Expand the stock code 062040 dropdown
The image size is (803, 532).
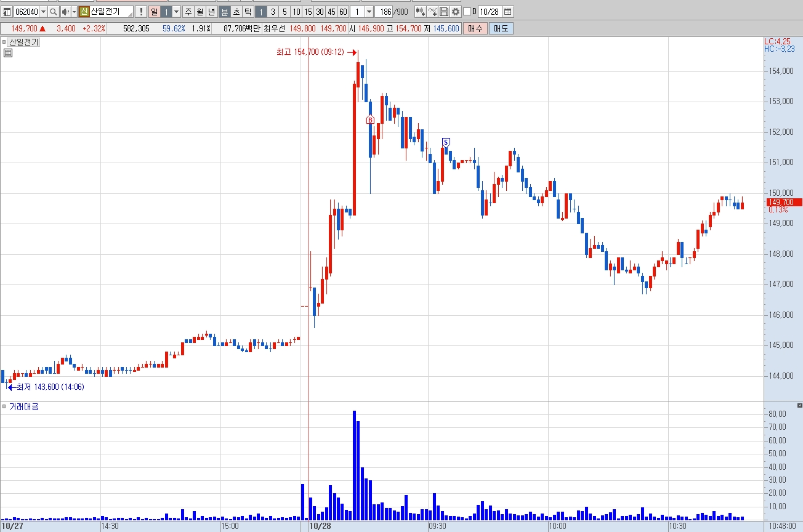click(x=43, y=12)
